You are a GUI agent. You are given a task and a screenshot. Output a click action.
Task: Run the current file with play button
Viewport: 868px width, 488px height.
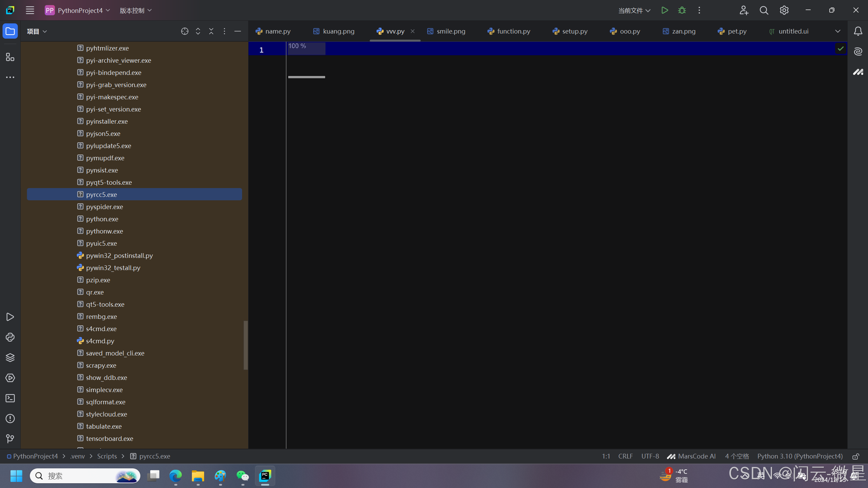(665, 10)
